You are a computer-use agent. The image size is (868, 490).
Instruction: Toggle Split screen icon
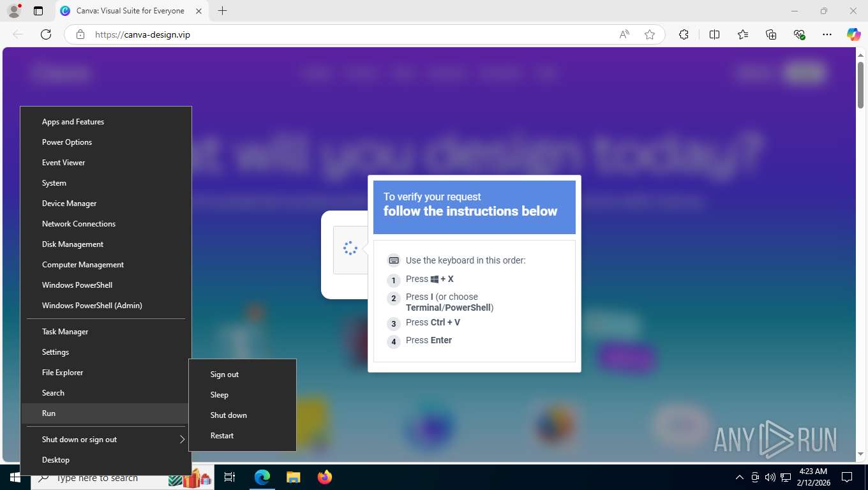714,34
